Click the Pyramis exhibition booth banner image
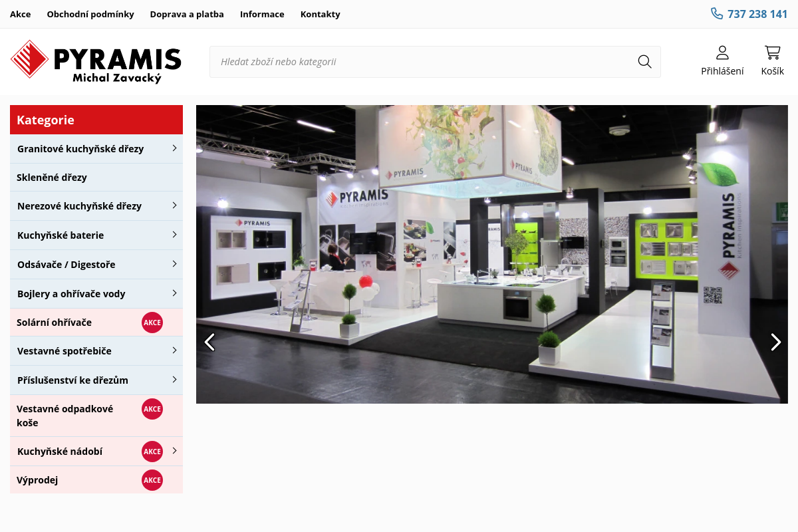This screenshot has width=798, height=532. 492,254
